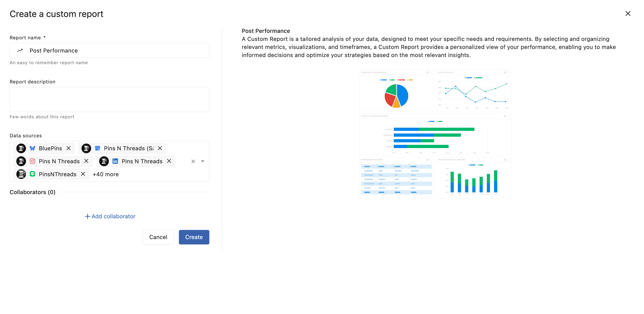Click Add collaborator link
Image resolution: width=644 pixels, height=314 pixels.
110,216
